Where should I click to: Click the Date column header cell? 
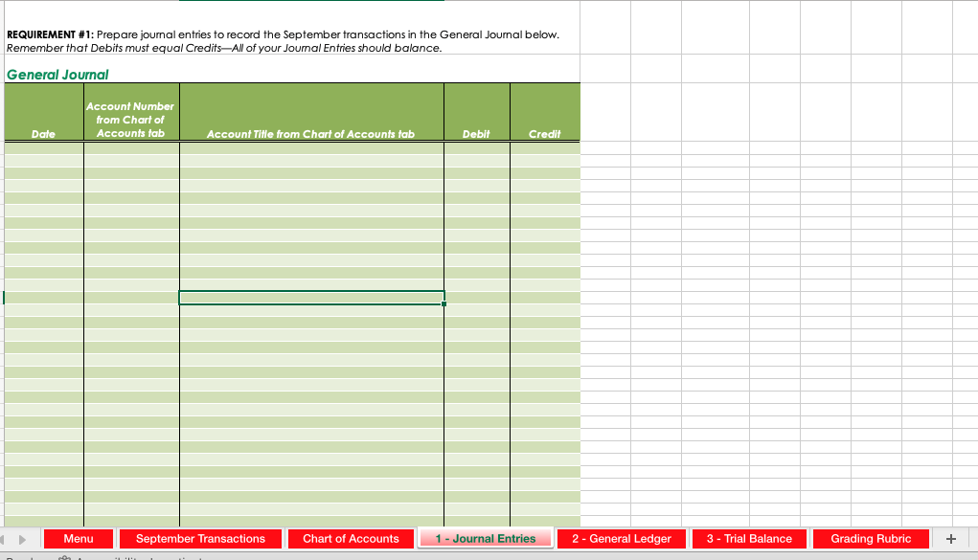click(43, 111)
